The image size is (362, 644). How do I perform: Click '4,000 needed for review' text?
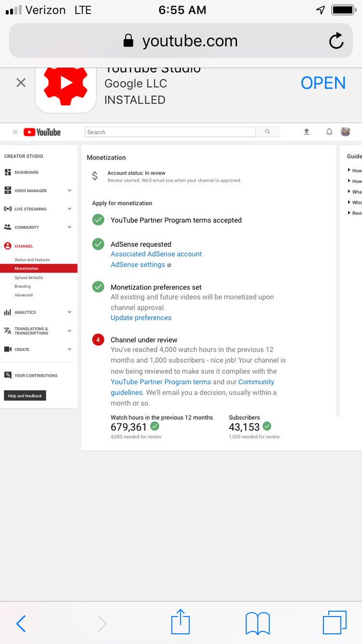click(x=136, y=437)
